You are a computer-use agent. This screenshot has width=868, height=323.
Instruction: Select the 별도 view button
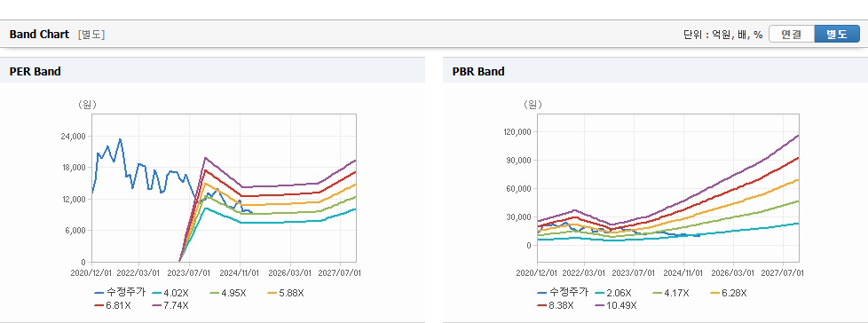pyautogui.click(x=836, y=35)
